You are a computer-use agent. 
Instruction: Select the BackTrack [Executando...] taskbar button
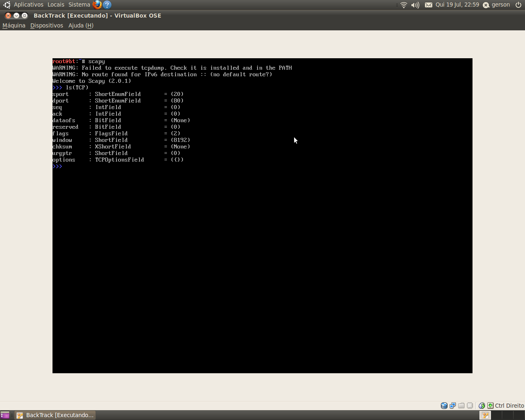pyautogui.click(x=55, y=415)
